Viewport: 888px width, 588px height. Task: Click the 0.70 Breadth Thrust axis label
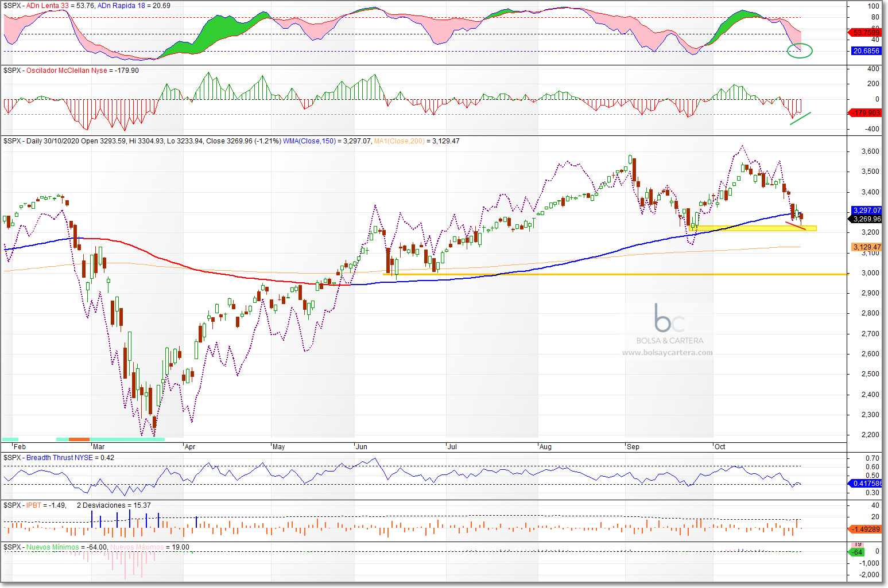pyautogui.click(x=873, y=458)
